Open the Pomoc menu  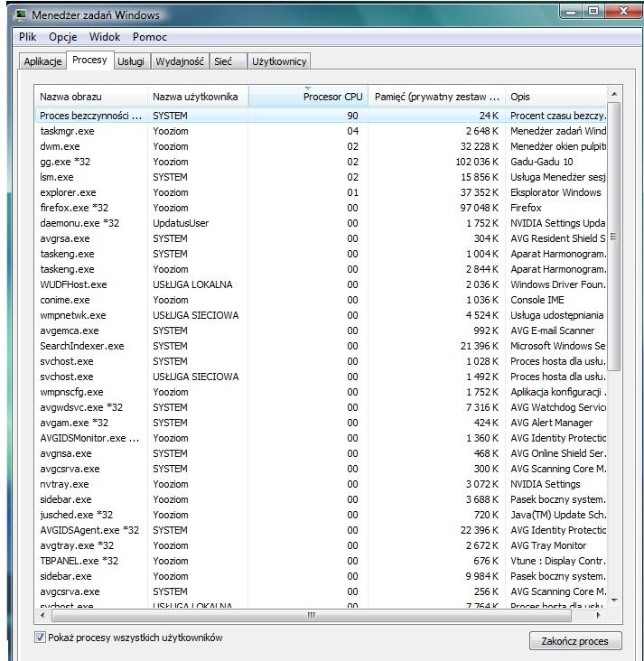pyautogui.click(x=150, y=37)
